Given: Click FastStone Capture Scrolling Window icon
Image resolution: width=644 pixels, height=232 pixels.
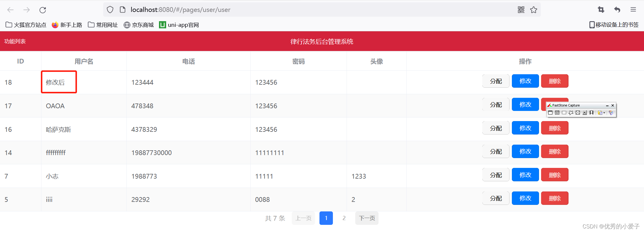Looking at the screenshot, I should 585,112.
